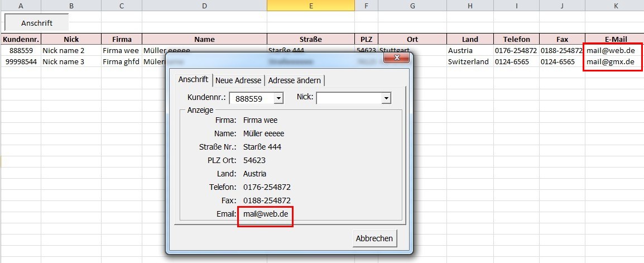
Task: Click the Land header cell
Action: pos(470,40)
